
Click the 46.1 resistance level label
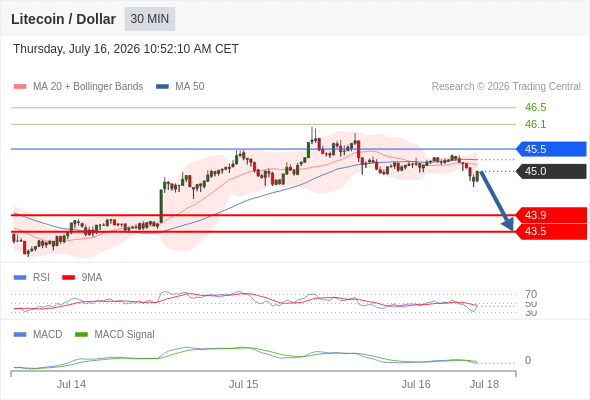point(535,124)
